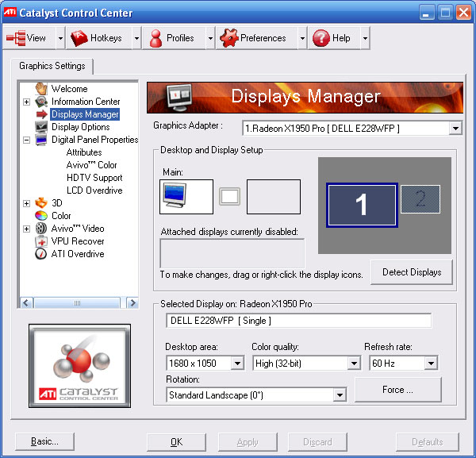Click the ATI logo in title bar
Viewport: 476px width, 458px height.
[x=10, y=13]
